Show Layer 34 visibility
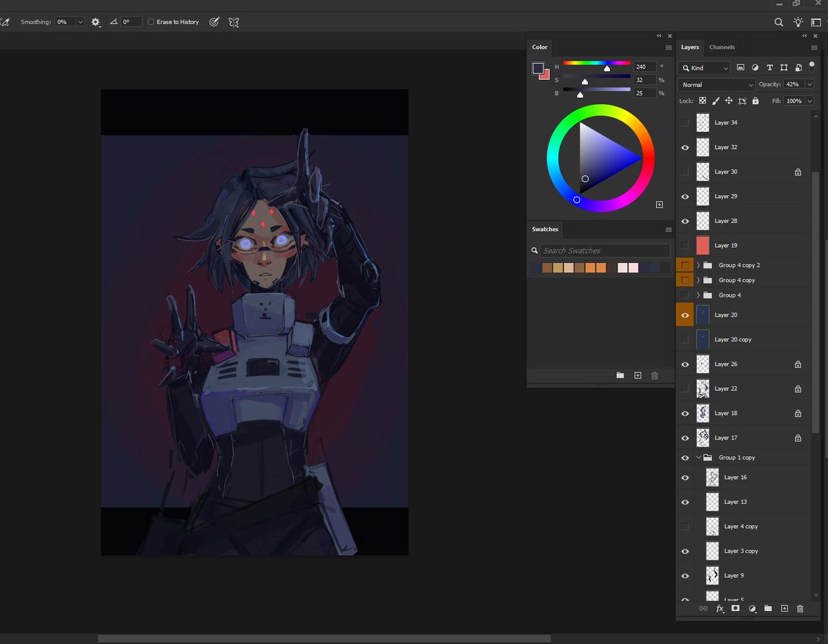Viewport: 828px width, 644px height. click(x=684, y=123)
